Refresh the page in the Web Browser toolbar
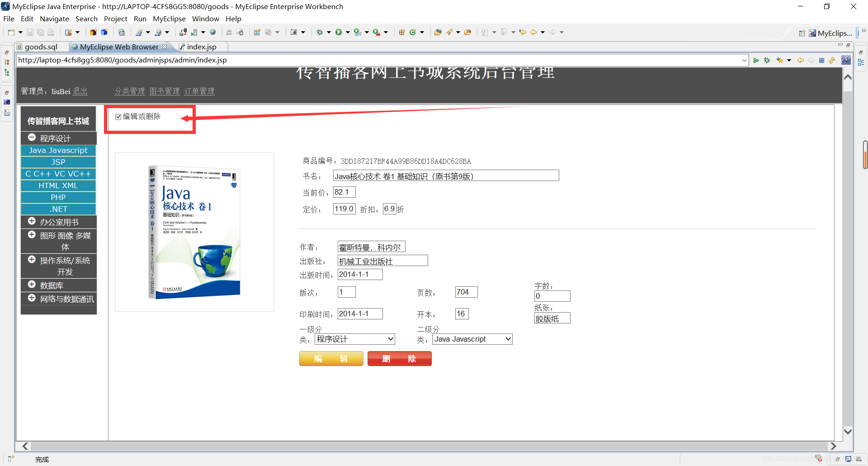Viewport: 868px width, 466px height. pyautogui.click(x=832, y=60)
